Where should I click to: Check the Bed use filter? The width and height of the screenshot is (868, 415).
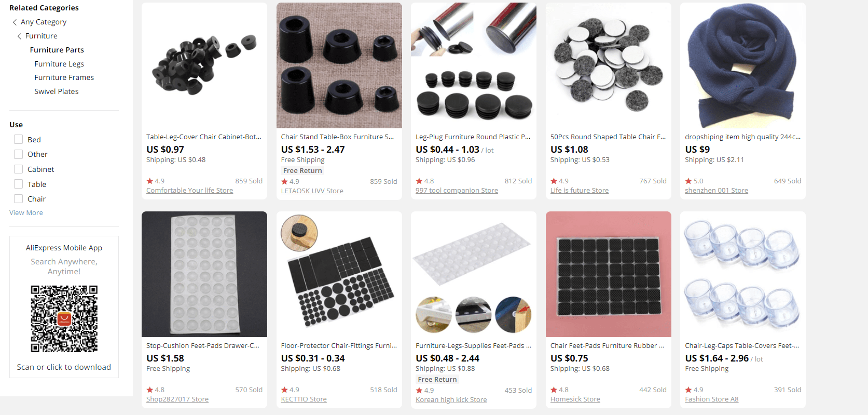click(18, 139)
